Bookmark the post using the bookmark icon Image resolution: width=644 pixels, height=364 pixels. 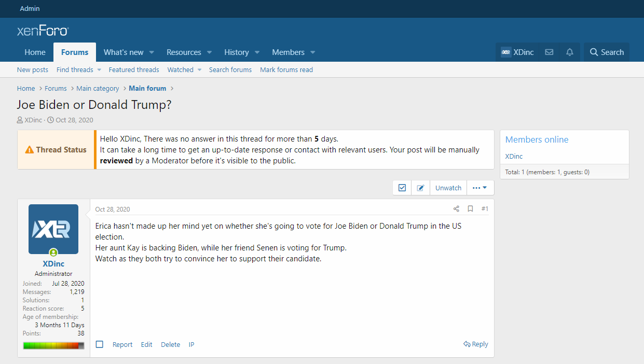point(470,209)
